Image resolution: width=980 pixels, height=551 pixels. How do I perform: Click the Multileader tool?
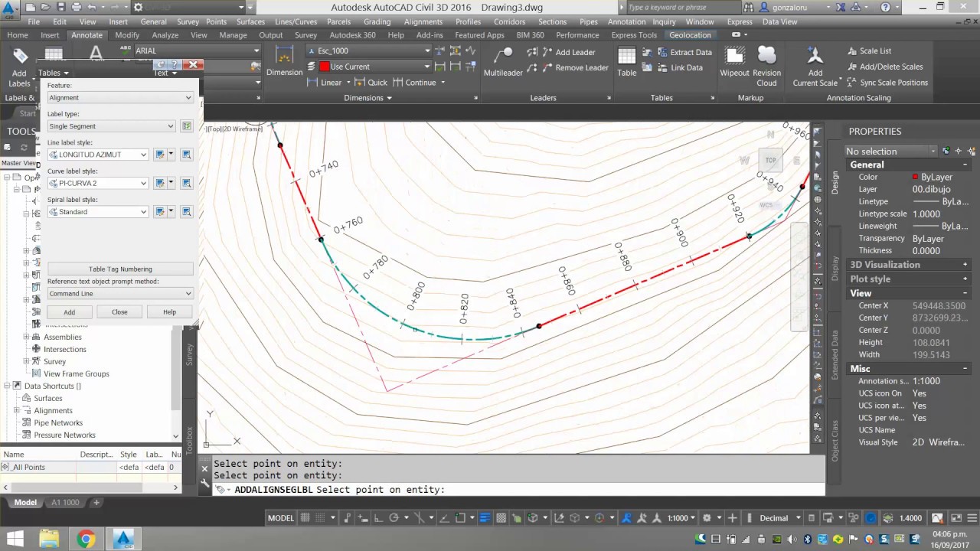pos(503,61)
